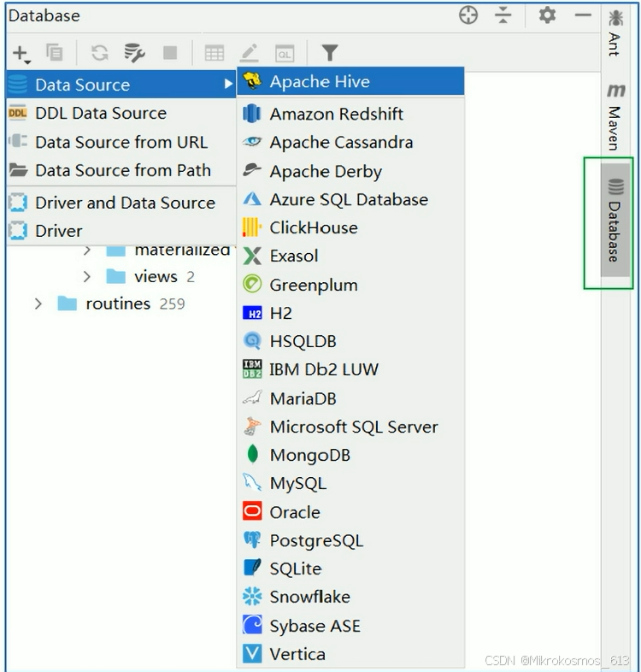The width and height of the screenshot is (641, 672).
Task: Choose Driver and Data Source entry
Action: point(121,203)
